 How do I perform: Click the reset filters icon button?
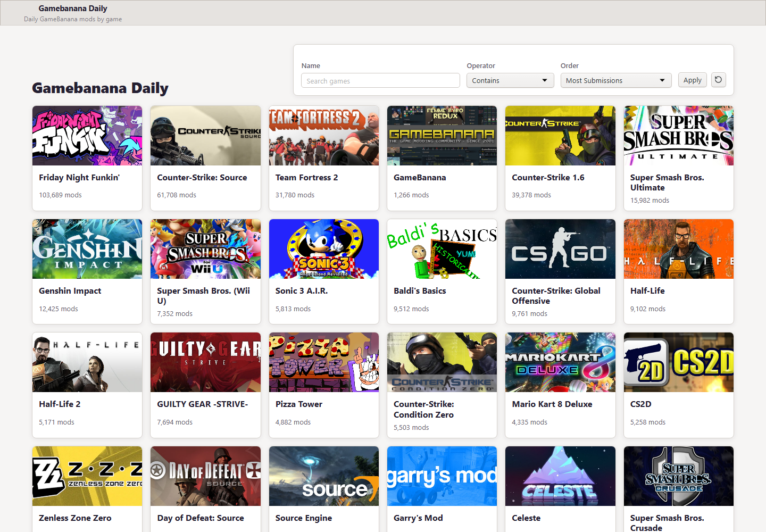pos(719,80)
